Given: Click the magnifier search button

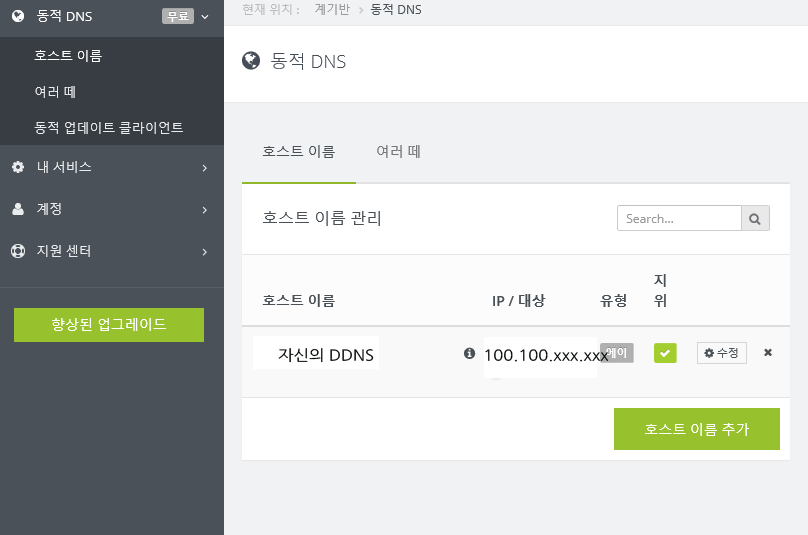Looking at the screenshot, I should pos(755,218).
